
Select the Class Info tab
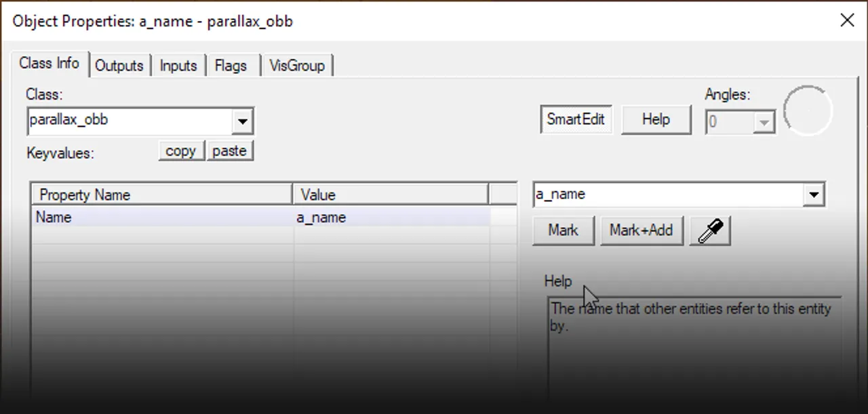(50, 64)
